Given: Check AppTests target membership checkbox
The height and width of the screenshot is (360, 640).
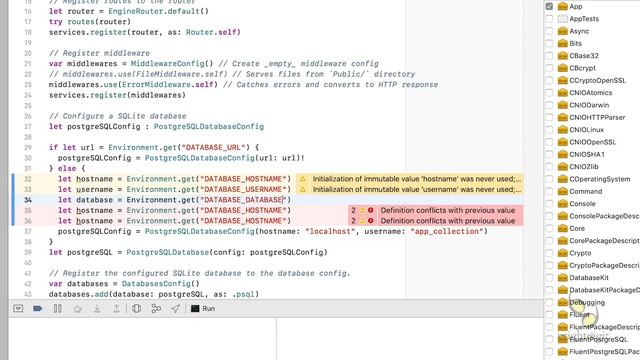Looking at the screenshot, I should click(549, 19).
